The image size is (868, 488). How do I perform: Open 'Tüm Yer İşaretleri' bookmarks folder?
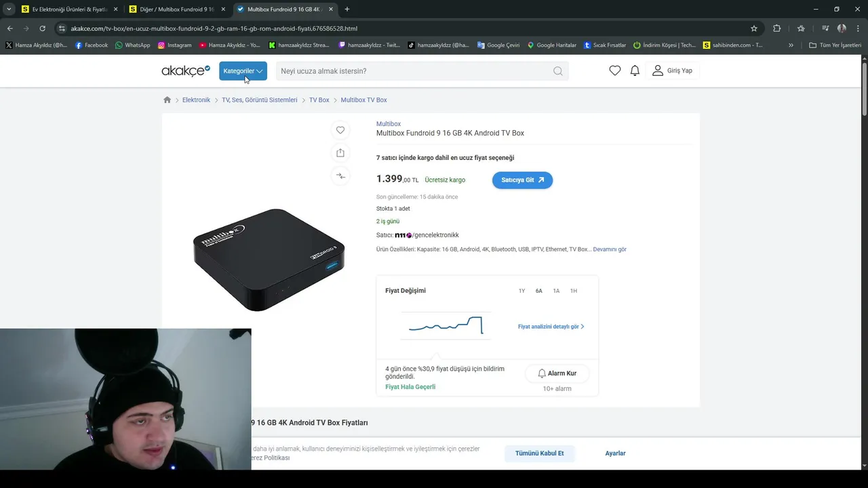835,45
